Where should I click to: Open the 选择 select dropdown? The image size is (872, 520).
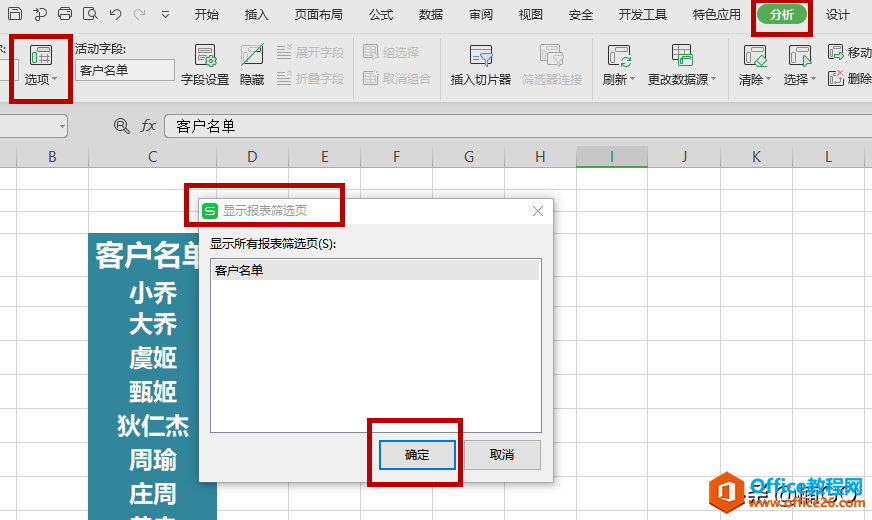coord(800,66)
